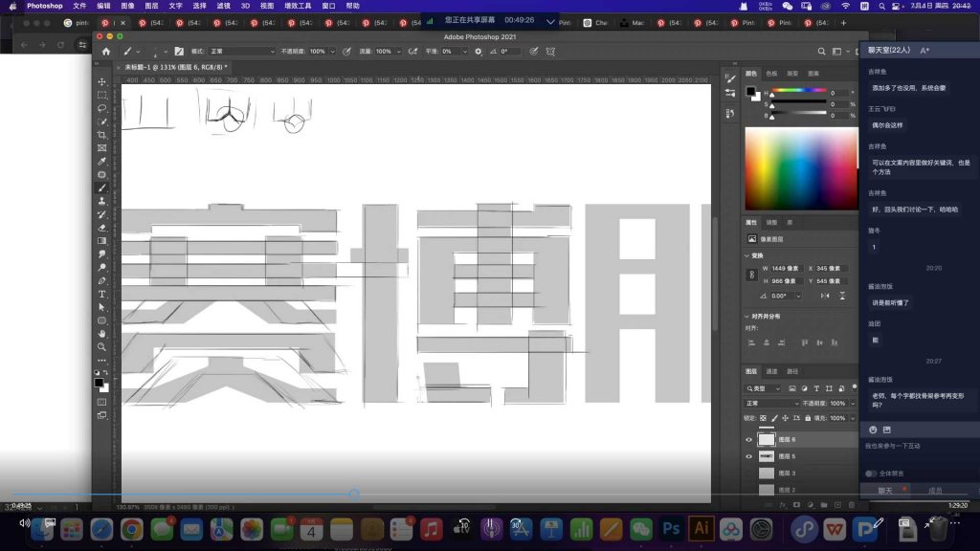Select the Zoom tool
The width and height of the screenshot is (980, 551).
[x=101, y=346]
